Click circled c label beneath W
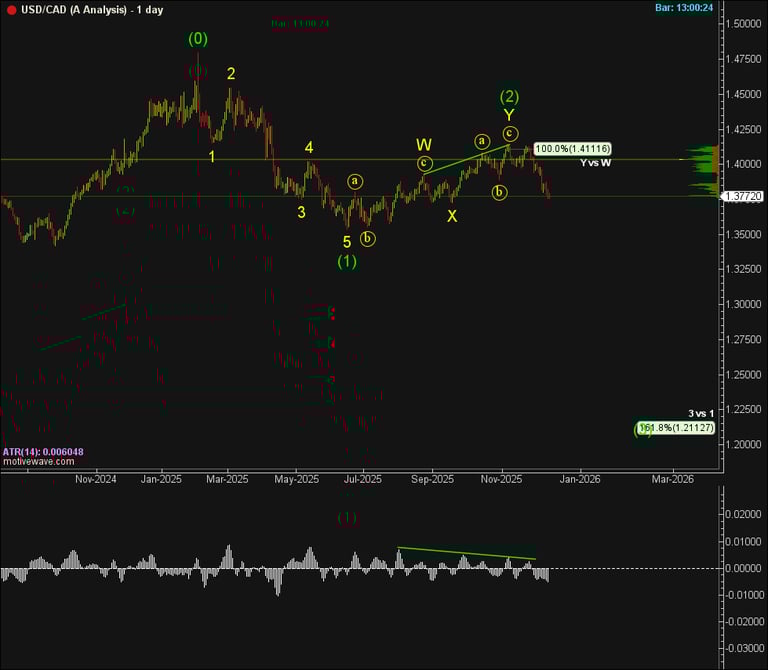Screen dimensions: 768x670 [x=425, y=163]
